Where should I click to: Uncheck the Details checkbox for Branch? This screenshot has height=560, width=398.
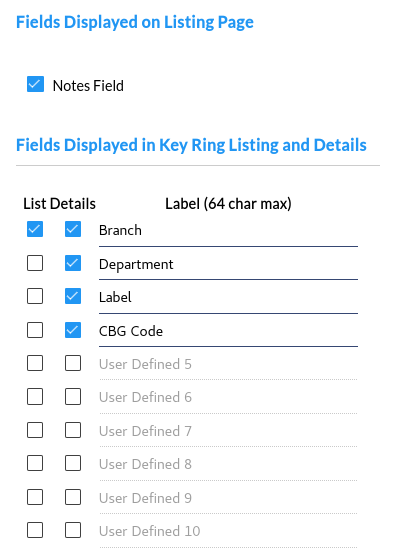point(73,229)
